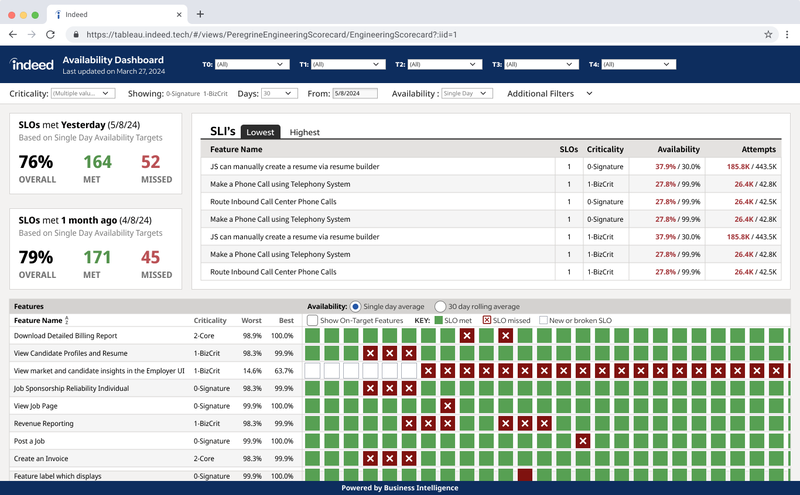The width and height of the screenshot is (800, 495).
Task: Click 14.6% worst availability value
Action: (x=252, y=371)
